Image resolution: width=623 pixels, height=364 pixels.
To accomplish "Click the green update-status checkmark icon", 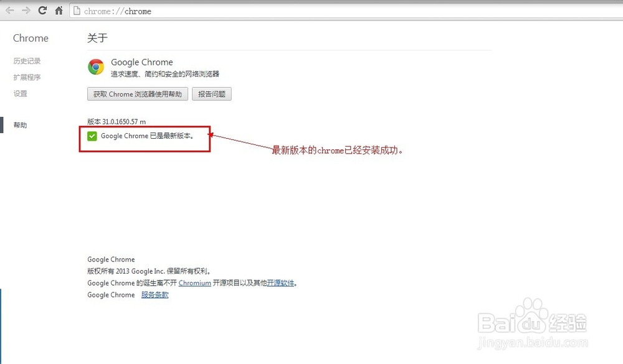I will (92, 136).
